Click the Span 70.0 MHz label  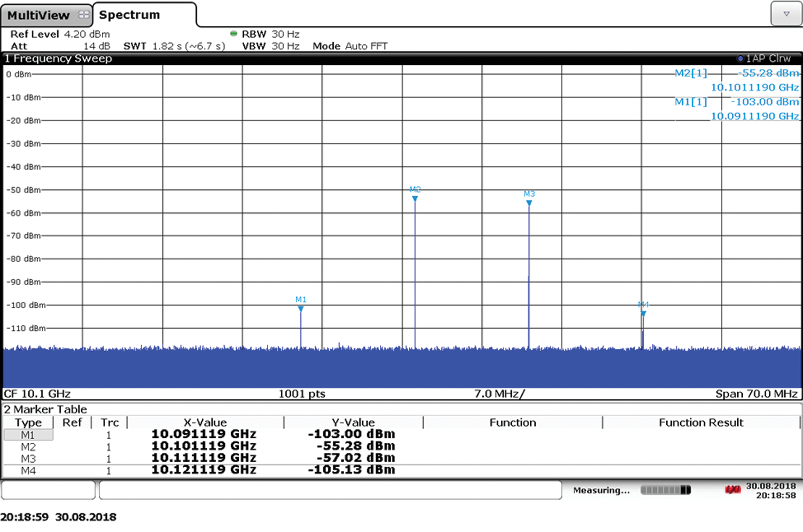756,394
